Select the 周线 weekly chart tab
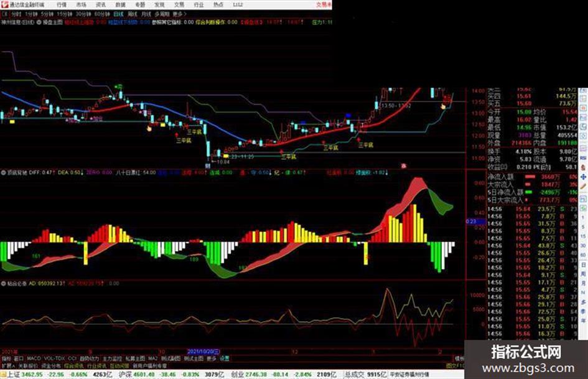This screenshot has width=588, height=379. [133, 14]
